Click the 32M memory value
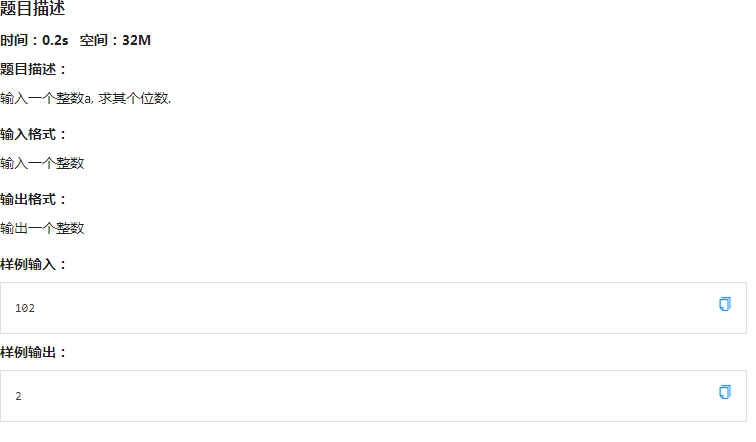 136,40
